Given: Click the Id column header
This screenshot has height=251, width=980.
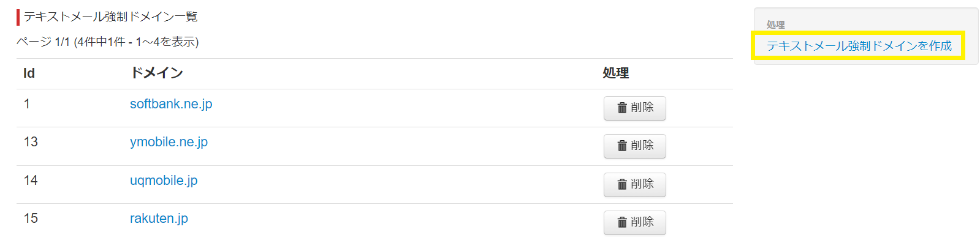Looking at the screenshot, I should click(29, 73).
